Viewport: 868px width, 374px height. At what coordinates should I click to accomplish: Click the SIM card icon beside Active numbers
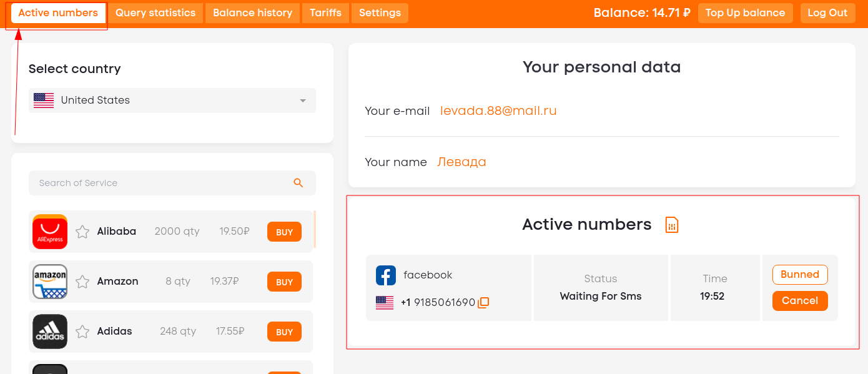672,225
